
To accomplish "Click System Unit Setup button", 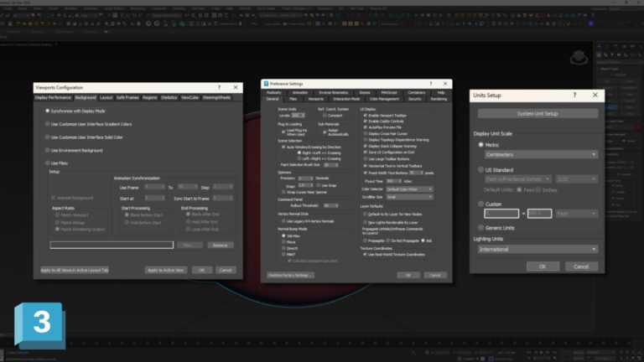I will [538, 113].
